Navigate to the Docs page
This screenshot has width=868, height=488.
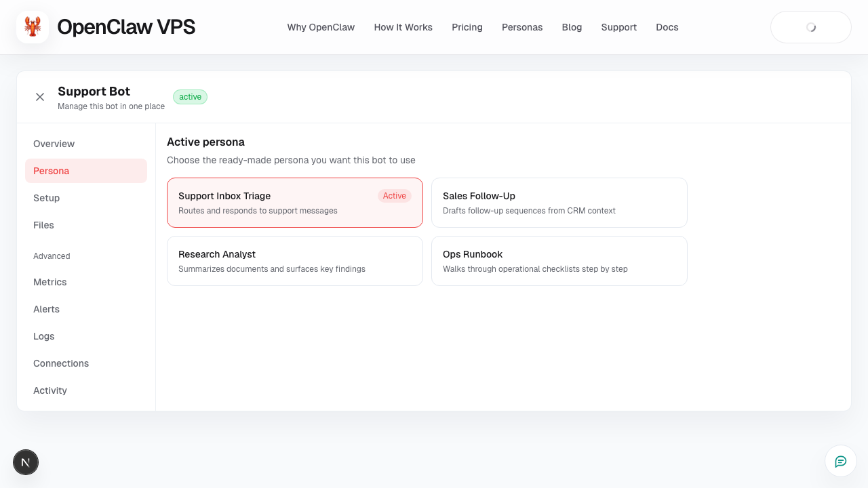pyautogui.click(x=667, y=27)
